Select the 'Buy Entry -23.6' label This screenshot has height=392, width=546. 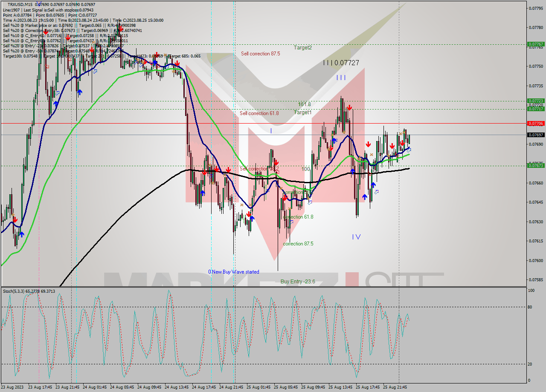coord(298,282)
